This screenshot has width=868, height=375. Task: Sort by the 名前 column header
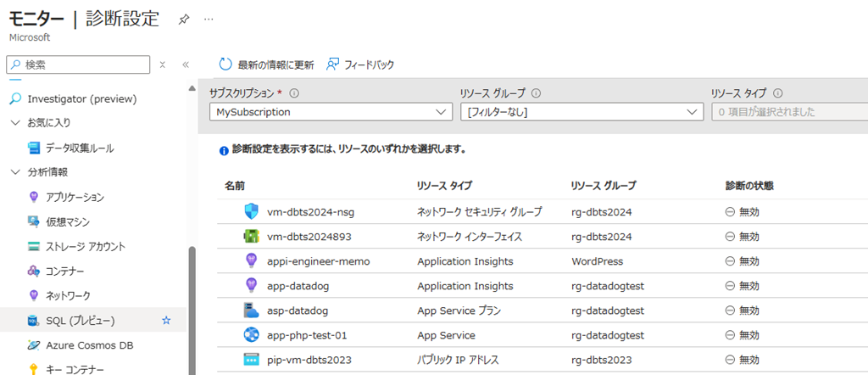tap(235, 186)
